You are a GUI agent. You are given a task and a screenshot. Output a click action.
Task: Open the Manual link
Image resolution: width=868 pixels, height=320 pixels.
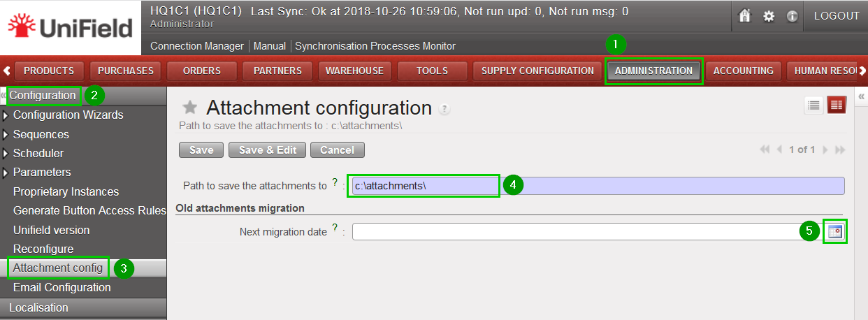tap(269, 46)
